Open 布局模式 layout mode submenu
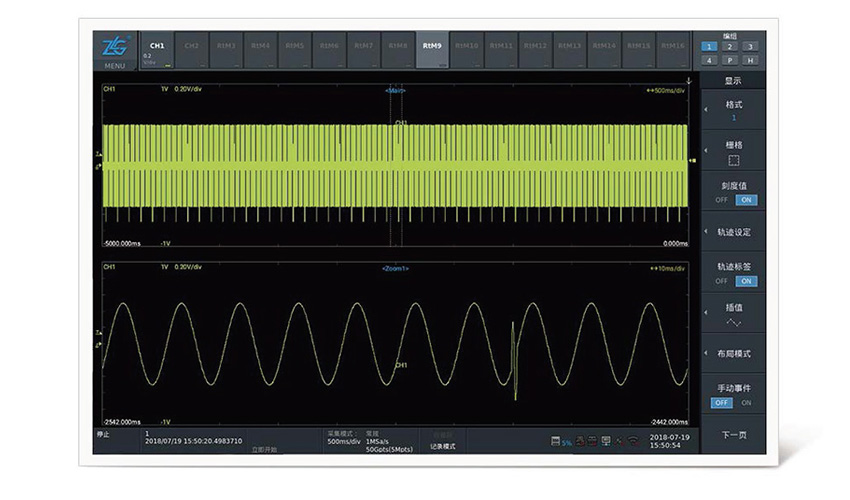850x500 pixels. [733, 354]
